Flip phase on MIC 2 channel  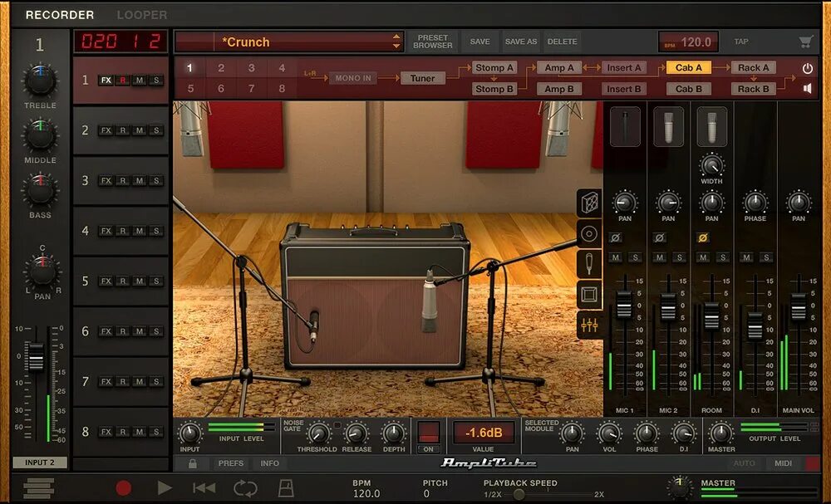point(660,237)
